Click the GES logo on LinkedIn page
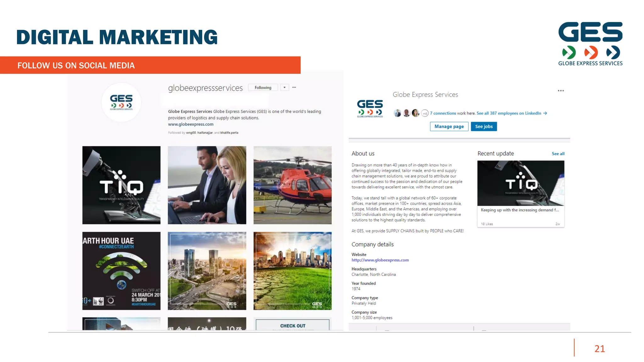The width and height of the screenshot is (644, 362). 370,108
